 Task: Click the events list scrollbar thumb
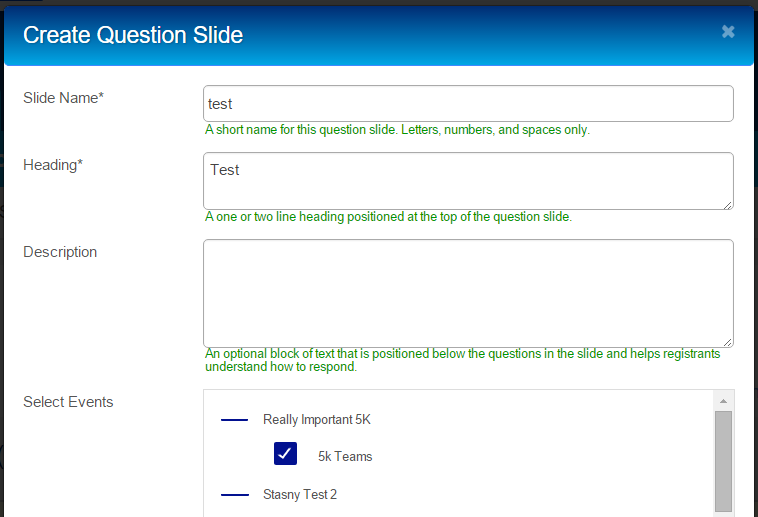[x=724, y=460]
